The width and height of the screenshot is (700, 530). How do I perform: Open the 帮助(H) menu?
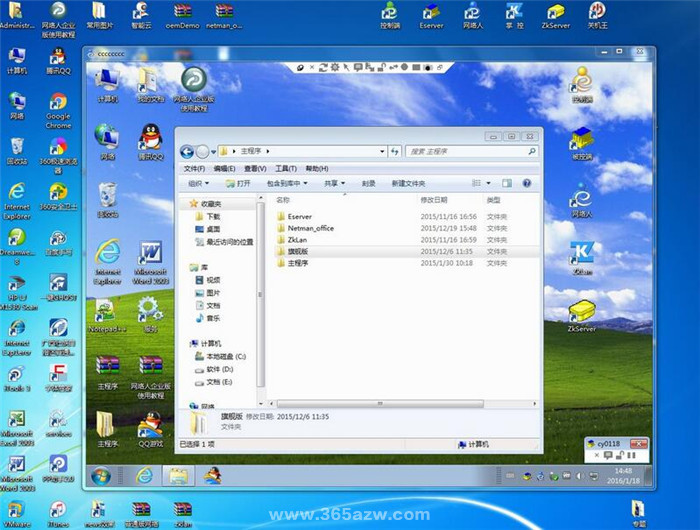tap(317, 168)
